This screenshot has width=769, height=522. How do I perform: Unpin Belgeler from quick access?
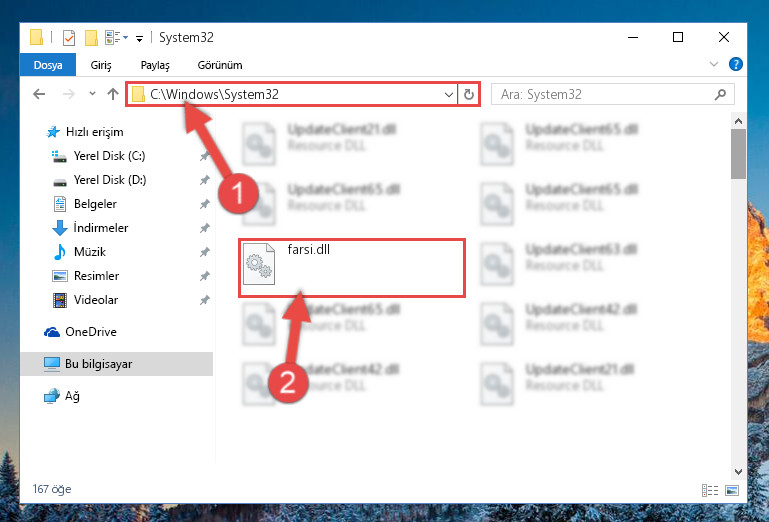(205, 204)
